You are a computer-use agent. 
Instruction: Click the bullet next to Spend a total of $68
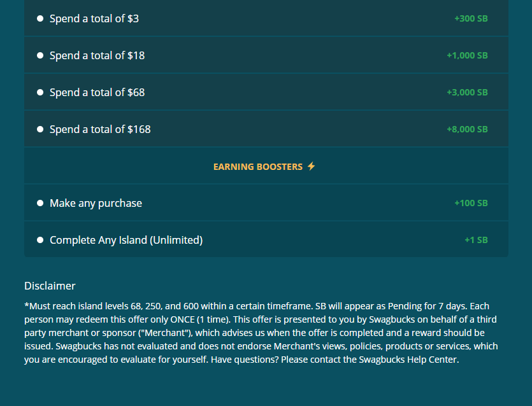coord(40,92)
